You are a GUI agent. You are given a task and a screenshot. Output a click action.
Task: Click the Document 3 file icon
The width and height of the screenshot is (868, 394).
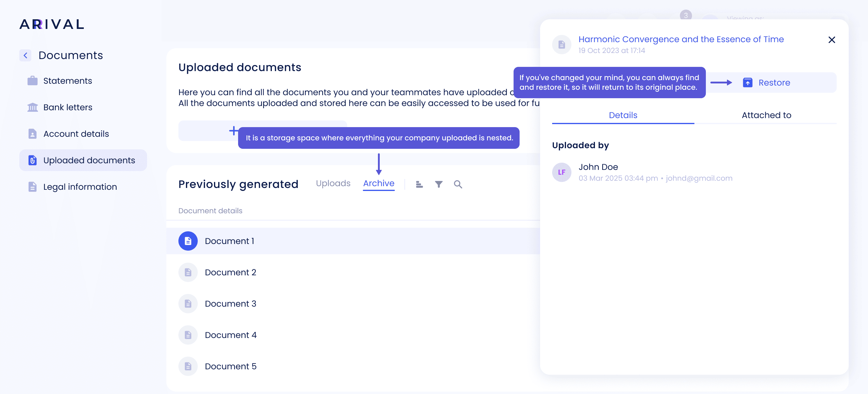[188, 304]
